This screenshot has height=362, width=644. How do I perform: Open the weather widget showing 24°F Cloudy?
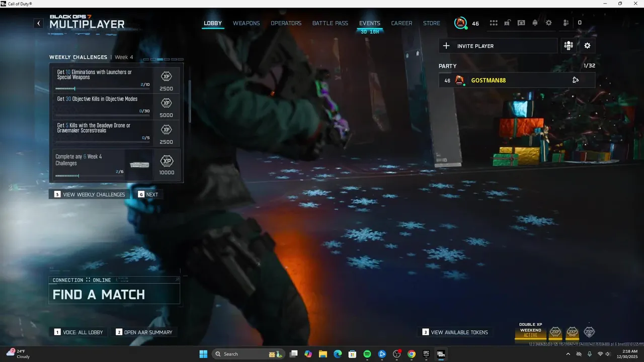click(x=18, y=354)
